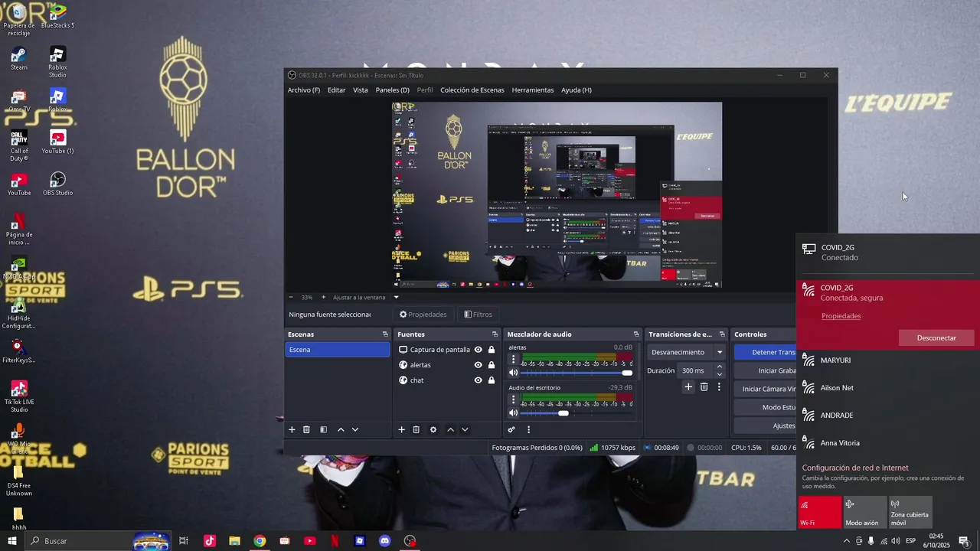Move scene down in Escenas toolbar

click(355, 430)
